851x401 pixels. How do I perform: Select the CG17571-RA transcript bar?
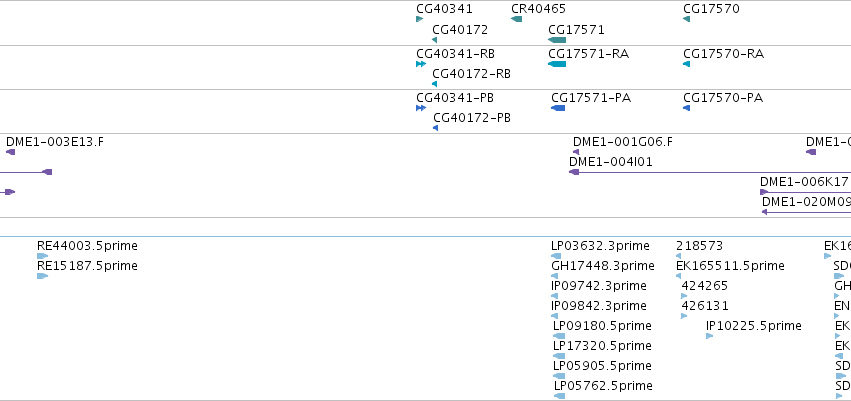557,64
